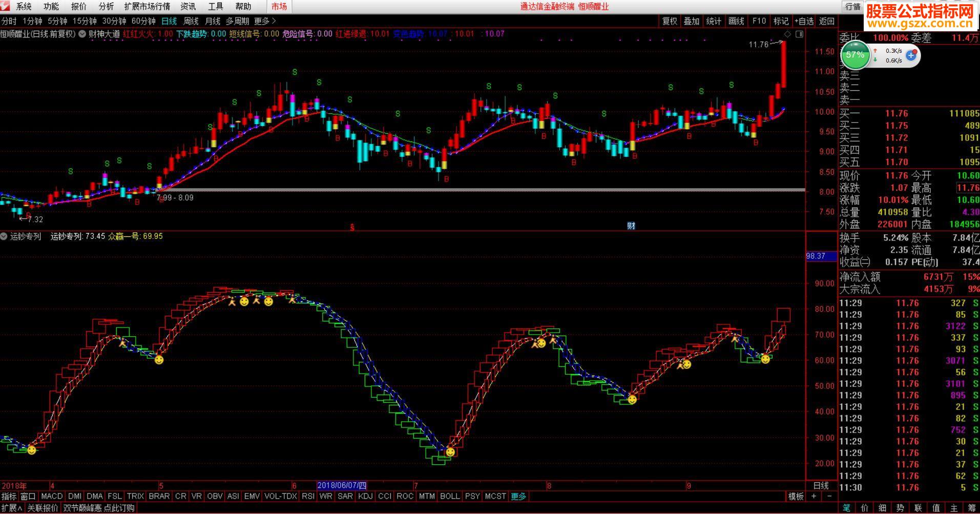Viewport: 980px width, 514px height.
Task: Open the 功能 menu
Action: [51, 7]
